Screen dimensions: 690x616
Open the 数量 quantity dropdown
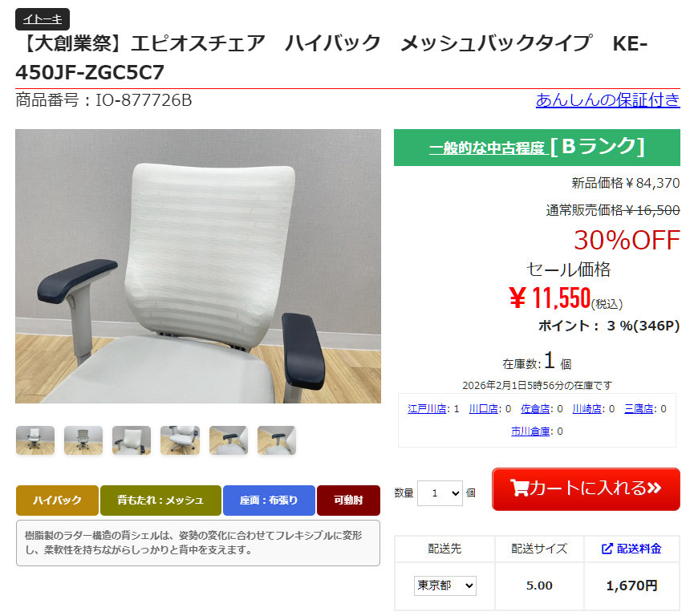(440, 493)
